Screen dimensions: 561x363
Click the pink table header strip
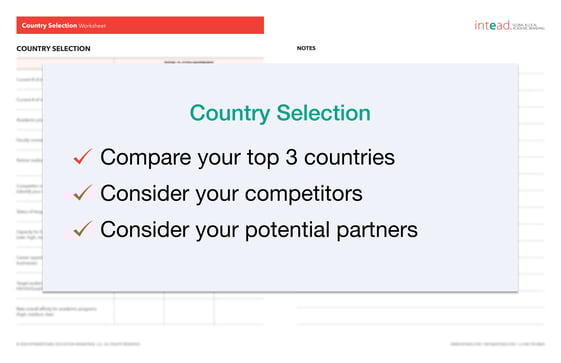140,61
